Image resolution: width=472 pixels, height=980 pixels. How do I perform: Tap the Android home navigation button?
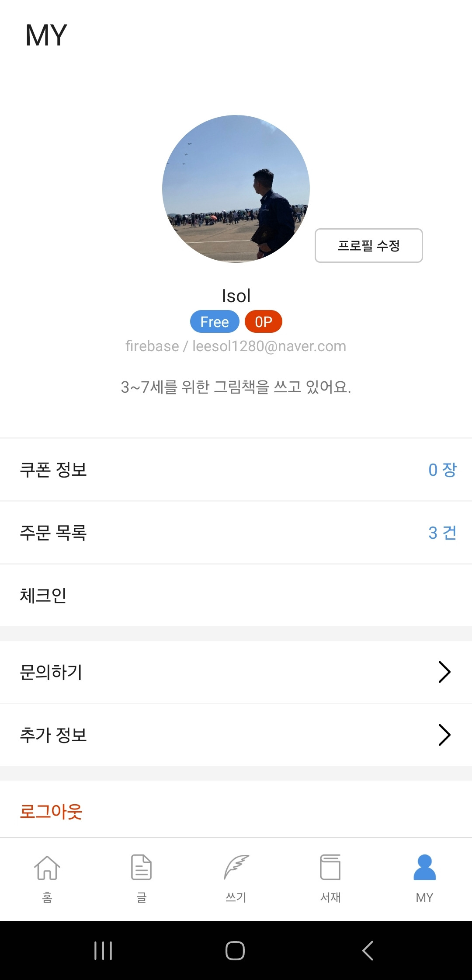(235, 951)
